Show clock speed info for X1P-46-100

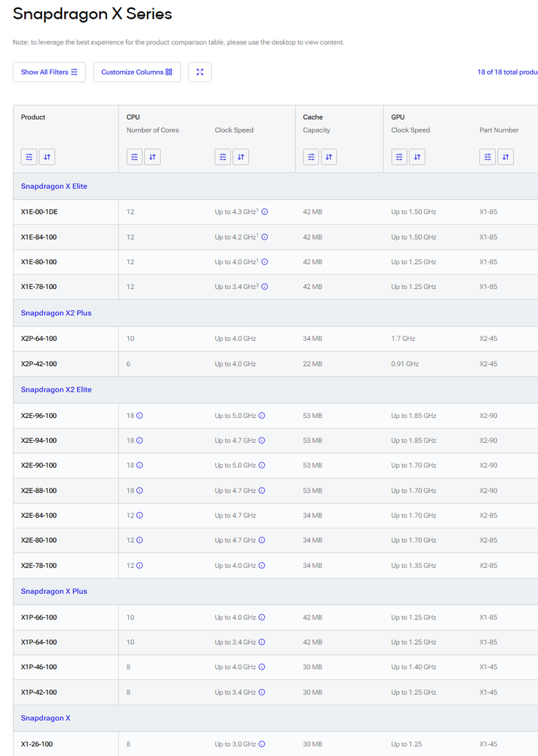(262, 667)
